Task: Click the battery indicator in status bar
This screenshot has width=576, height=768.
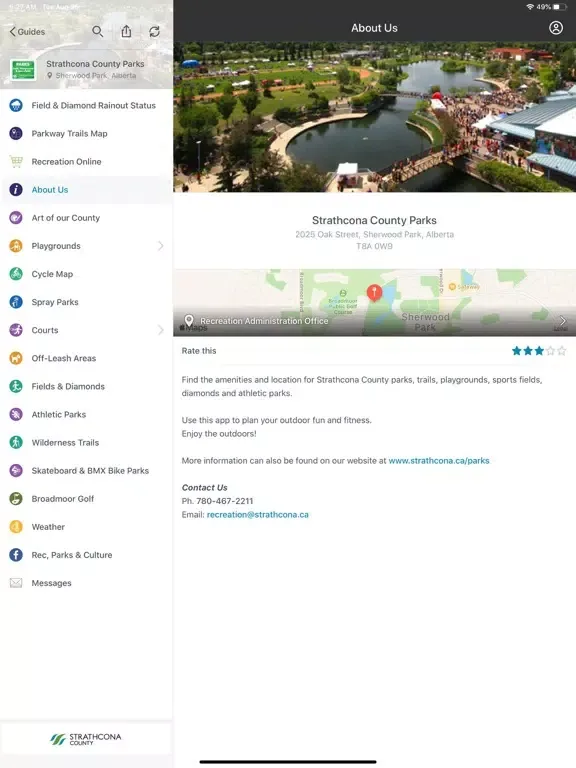Action: tap(559, 7)
